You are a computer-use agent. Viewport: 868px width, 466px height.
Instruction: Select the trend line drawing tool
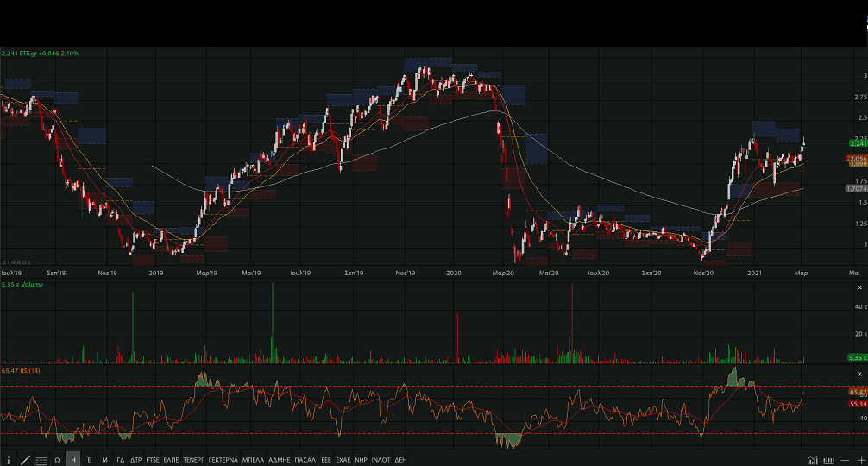(25, 460)
